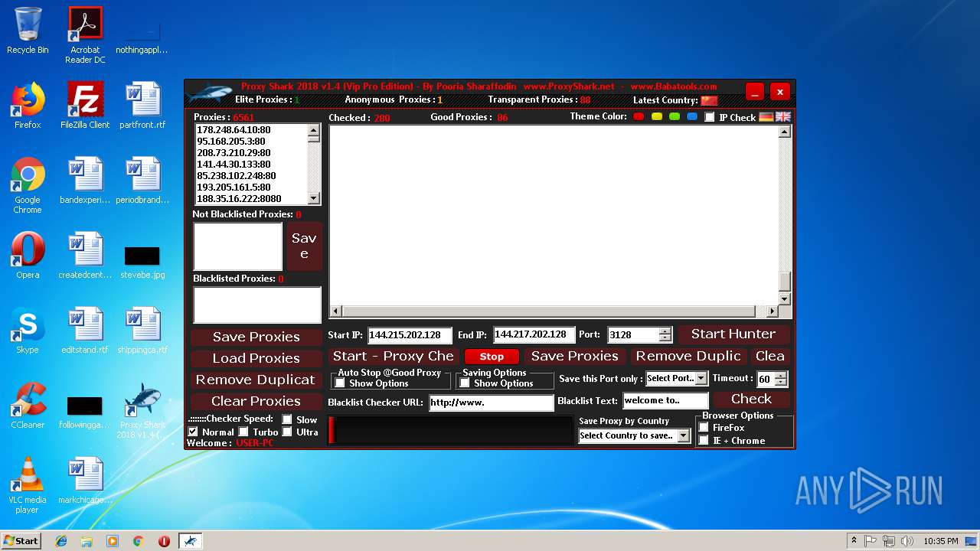The height and width of the screenshot is (551, 980).
Task: Enable Slow checker speed checkbox
Action: 287,419
